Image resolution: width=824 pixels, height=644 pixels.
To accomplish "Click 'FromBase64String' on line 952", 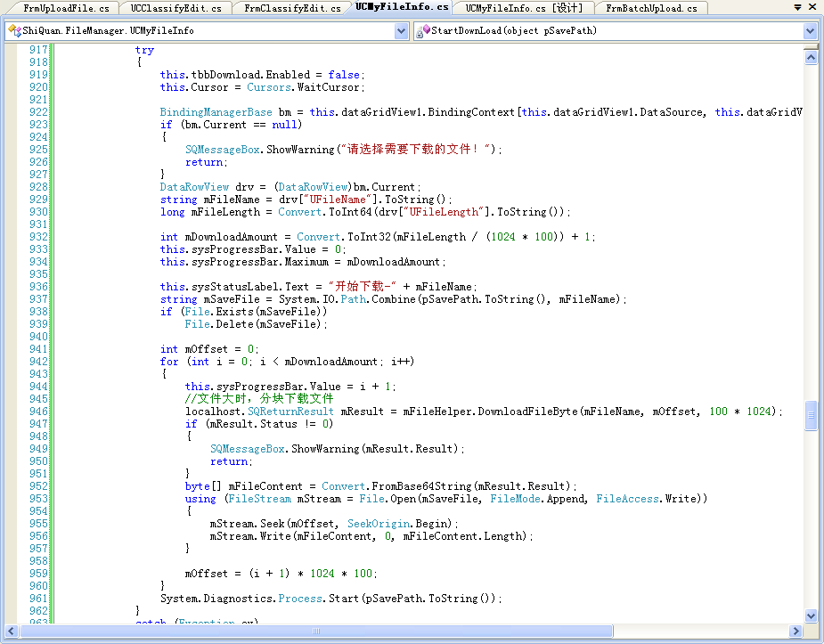I will coord(421,486).
